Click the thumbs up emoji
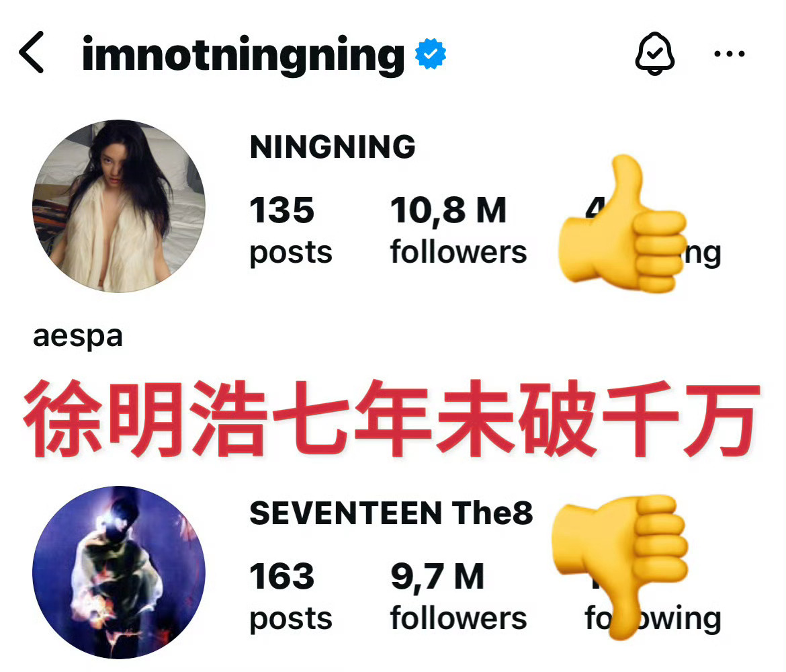 (622, 224)
